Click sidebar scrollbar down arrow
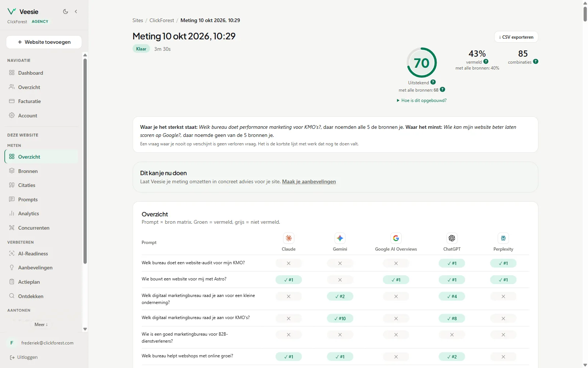 tap(85, 329)
